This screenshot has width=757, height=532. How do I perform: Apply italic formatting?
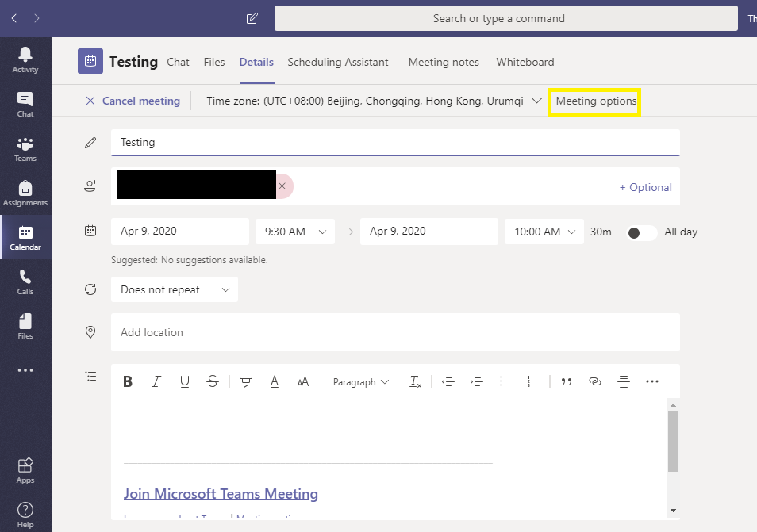click(x=156, y=381)
